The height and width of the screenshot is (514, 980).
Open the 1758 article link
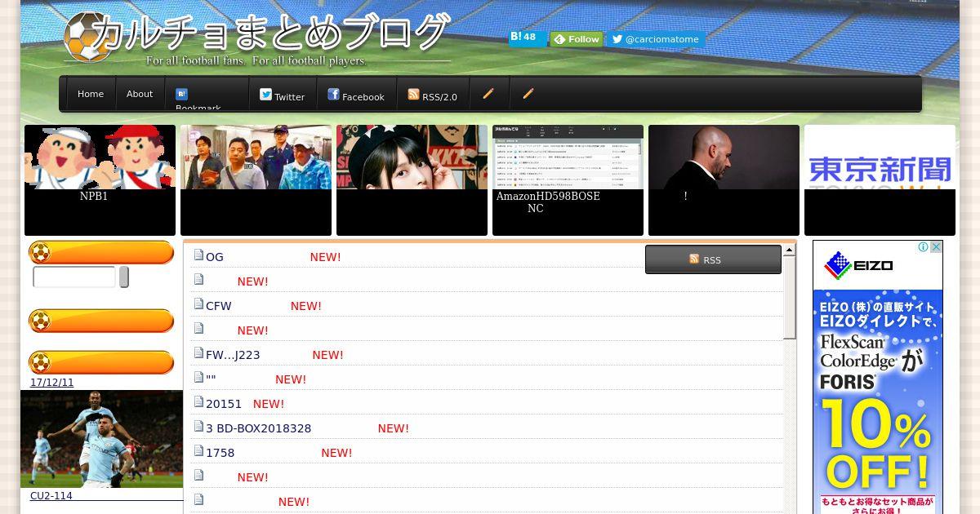(x=220, y=453)
